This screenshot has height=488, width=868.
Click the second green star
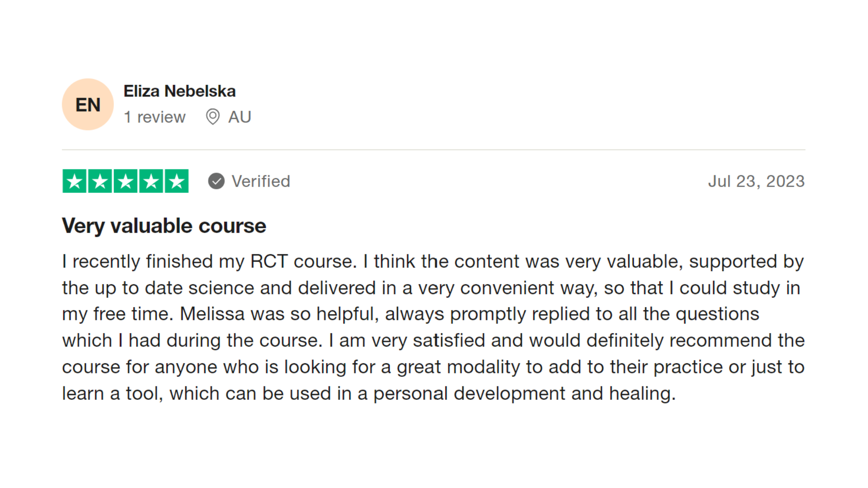100,181
